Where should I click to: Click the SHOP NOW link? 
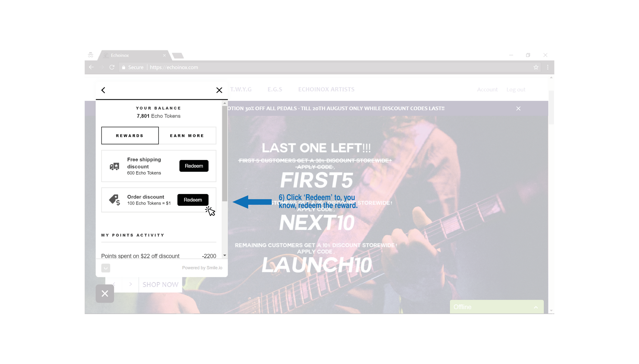click(x=161, y=284)
